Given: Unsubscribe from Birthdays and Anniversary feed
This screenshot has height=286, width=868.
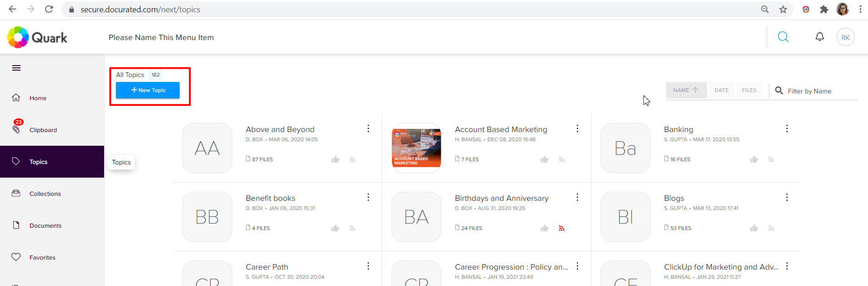Looking at the screenshot, I should coord(562,228).
